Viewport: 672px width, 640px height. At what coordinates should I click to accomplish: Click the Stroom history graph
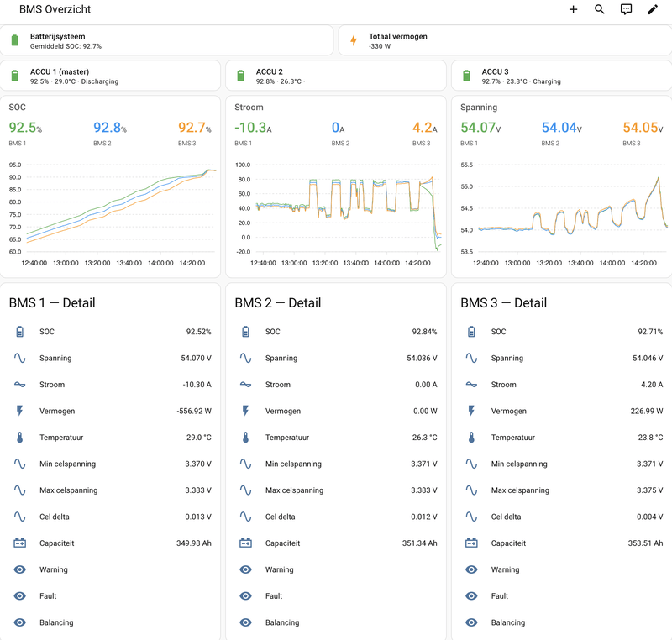pos(338,212)
